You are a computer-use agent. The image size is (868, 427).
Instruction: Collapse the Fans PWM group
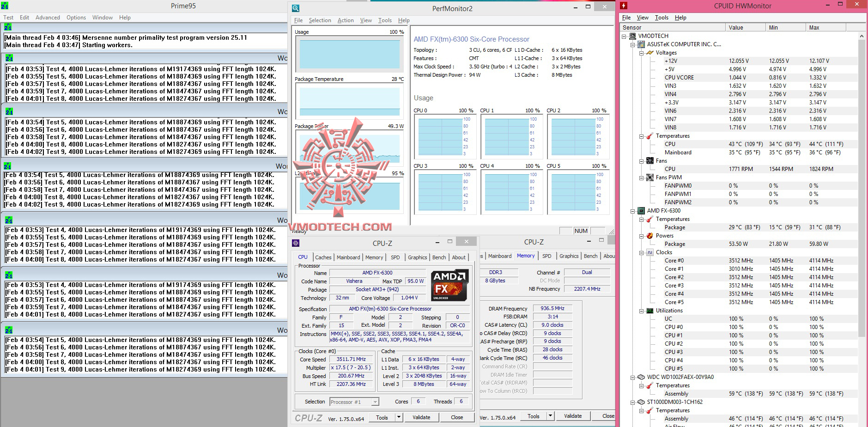(x=642, y=177)
